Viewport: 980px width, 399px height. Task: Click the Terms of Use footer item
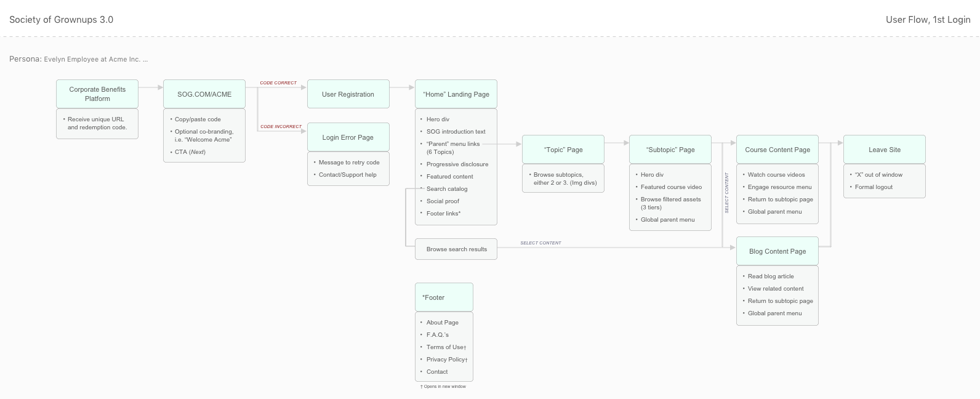point(446,347)
